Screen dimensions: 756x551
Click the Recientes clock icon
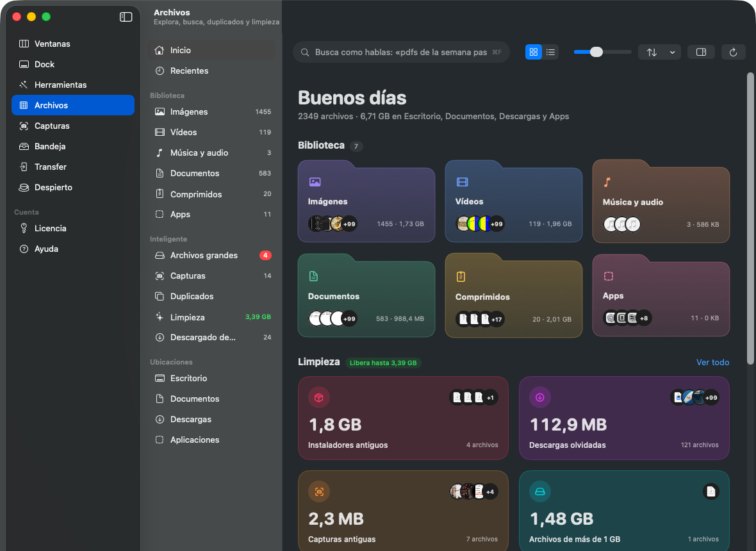point(160,71)
